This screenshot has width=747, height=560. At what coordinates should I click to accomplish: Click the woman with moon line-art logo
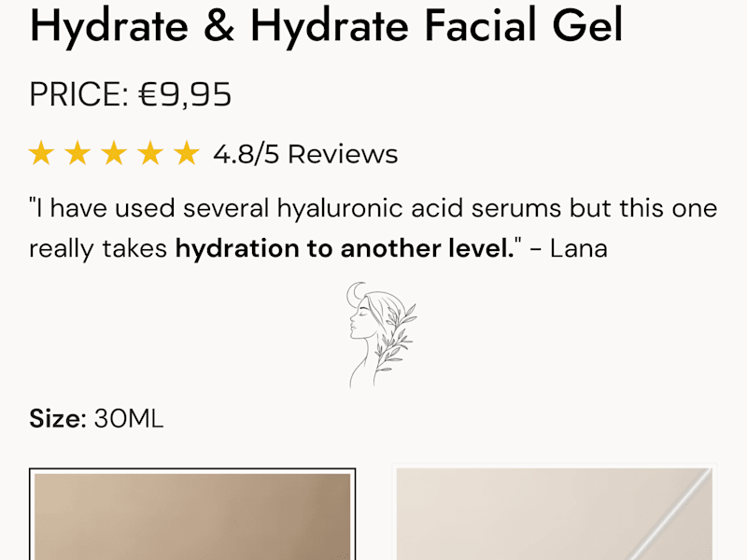381,335
